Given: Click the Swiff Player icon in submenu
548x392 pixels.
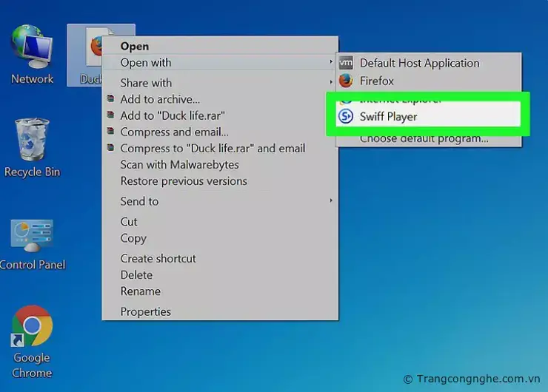Looking at the screenshot, I should (346, 116).
